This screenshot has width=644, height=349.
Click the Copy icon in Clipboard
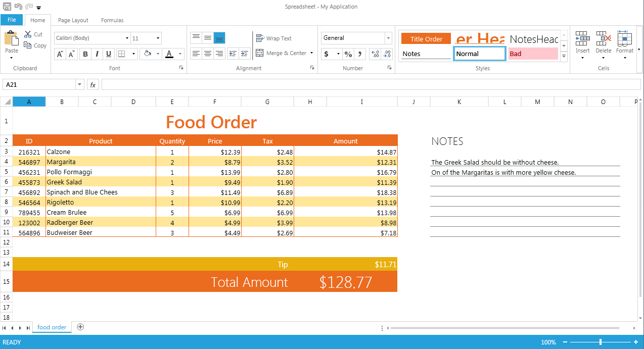[28, 45]
